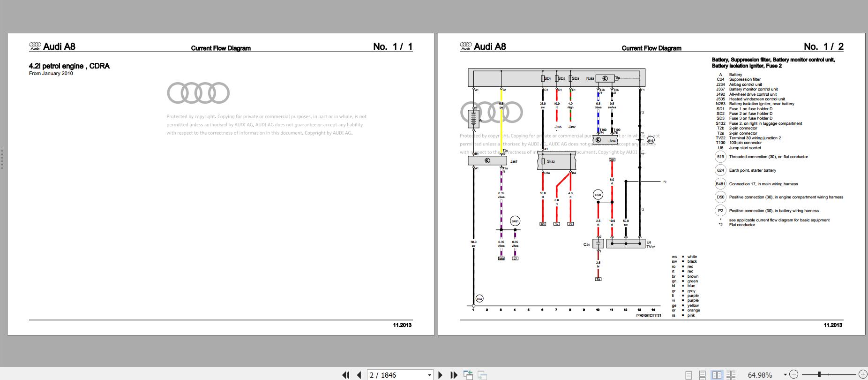
Task: Click the 'Suppression filter' legend entry
Action: click(x=745, y=79)
